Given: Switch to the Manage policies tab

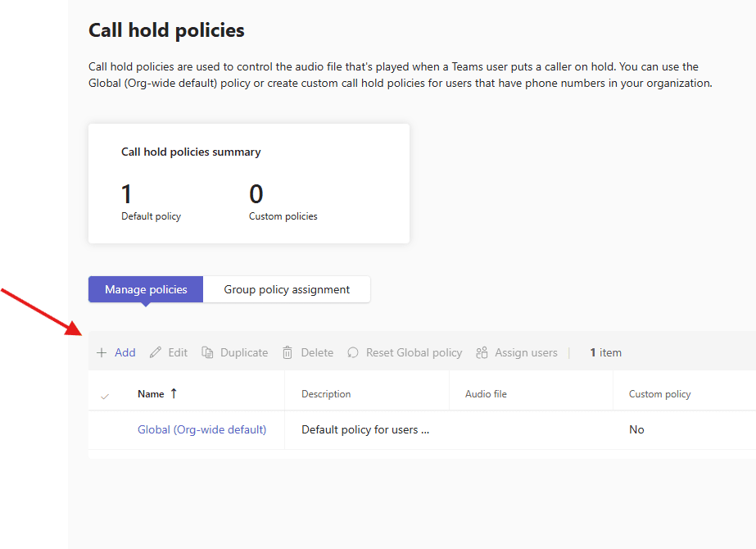Looking at the screenshot, I should tap(146, 289).
